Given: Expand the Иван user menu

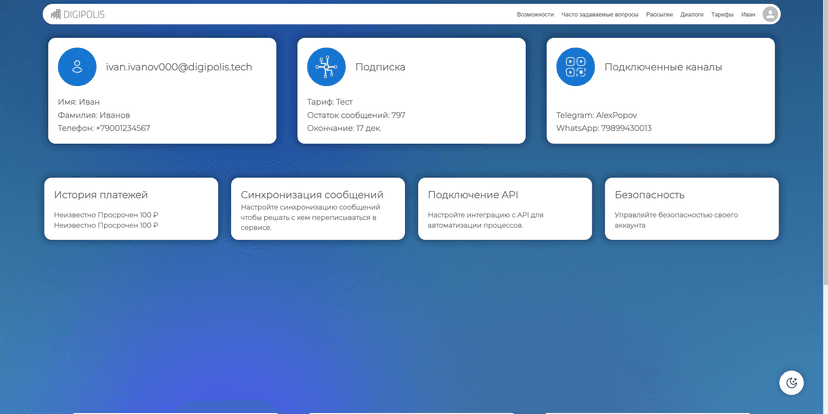Looking at the screenshot, I should click(748, 15).
